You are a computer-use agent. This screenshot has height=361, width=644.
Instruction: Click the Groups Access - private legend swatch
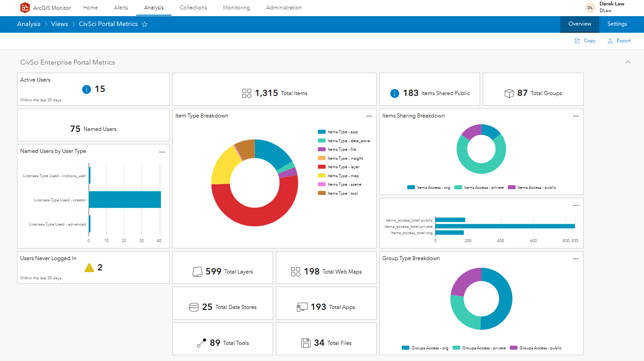[456, 348]
